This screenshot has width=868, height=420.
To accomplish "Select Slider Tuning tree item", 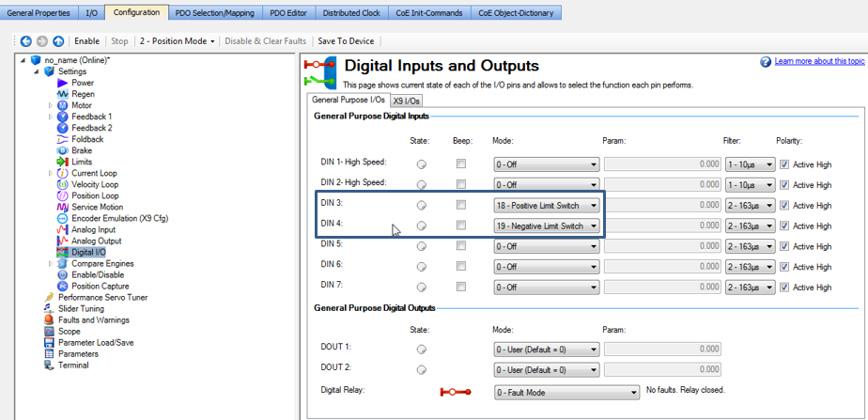I will pos(81,309).
